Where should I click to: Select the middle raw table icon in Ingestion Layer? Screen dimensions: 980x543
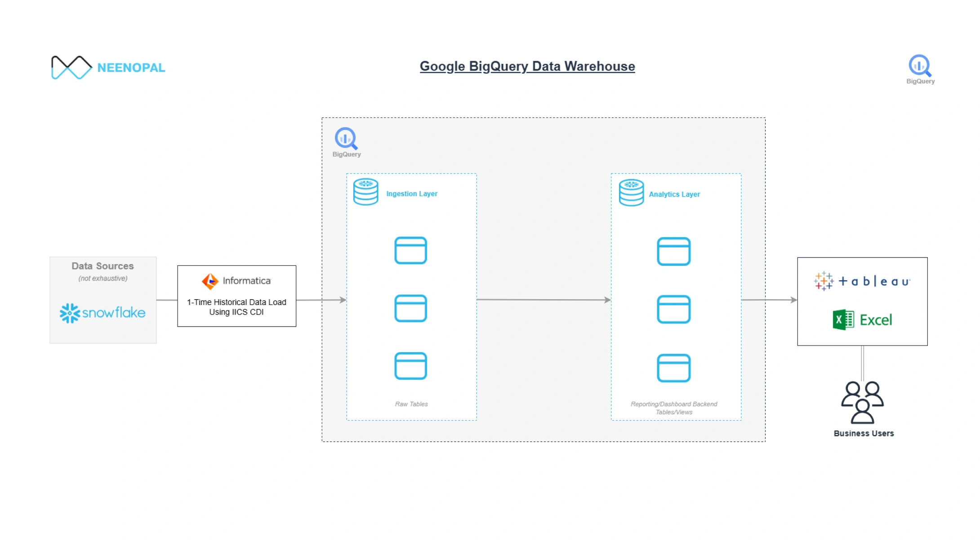coord(410,309)
